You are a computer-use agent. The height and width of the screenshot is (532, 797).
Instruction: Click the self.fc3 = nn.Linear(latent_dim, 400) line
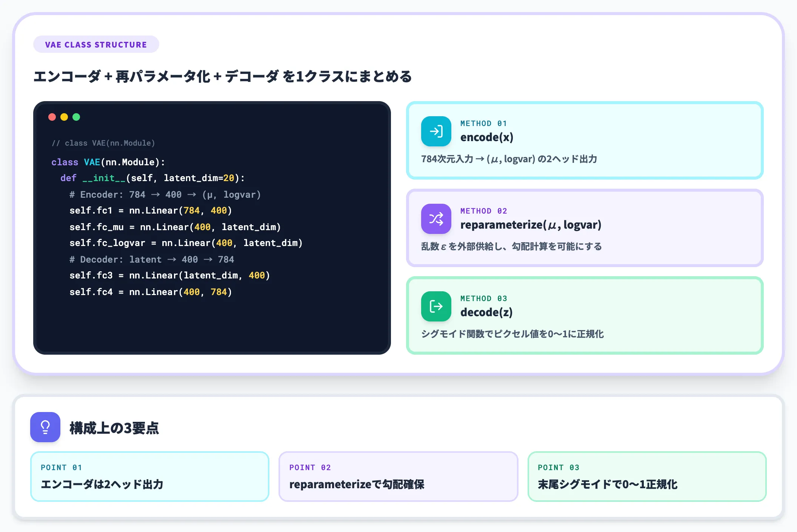pyautogui.click(x=170, y=275)
